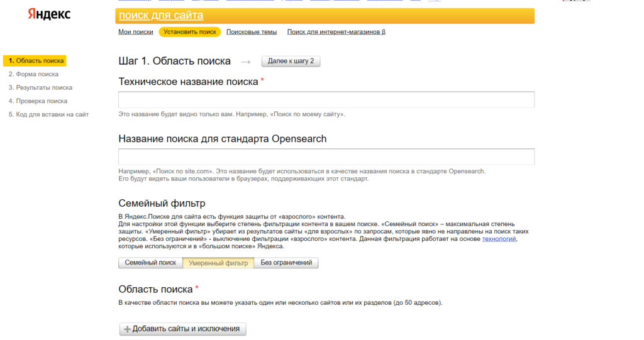Go to step '3. Результаты поиска'
644x340 pixels.
(x=40, y=87)
